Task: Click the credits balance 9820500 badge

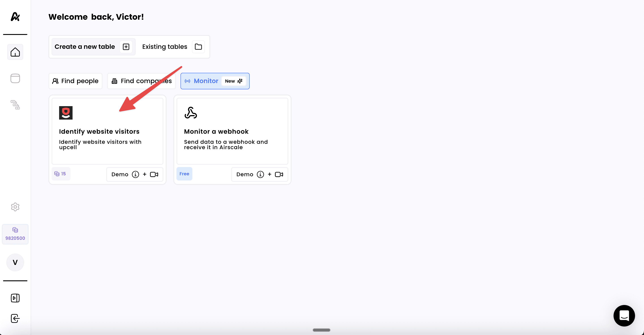Action: coord(15,234)
